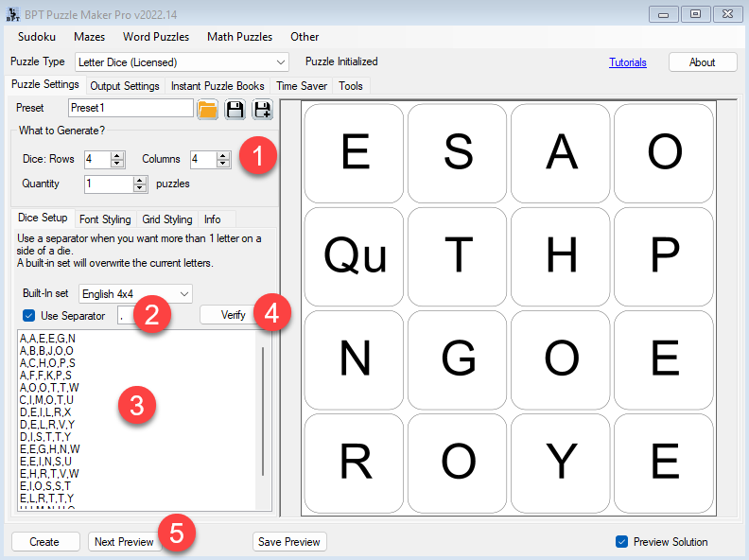Increase Quantity with up arrow

coord(140,180)
